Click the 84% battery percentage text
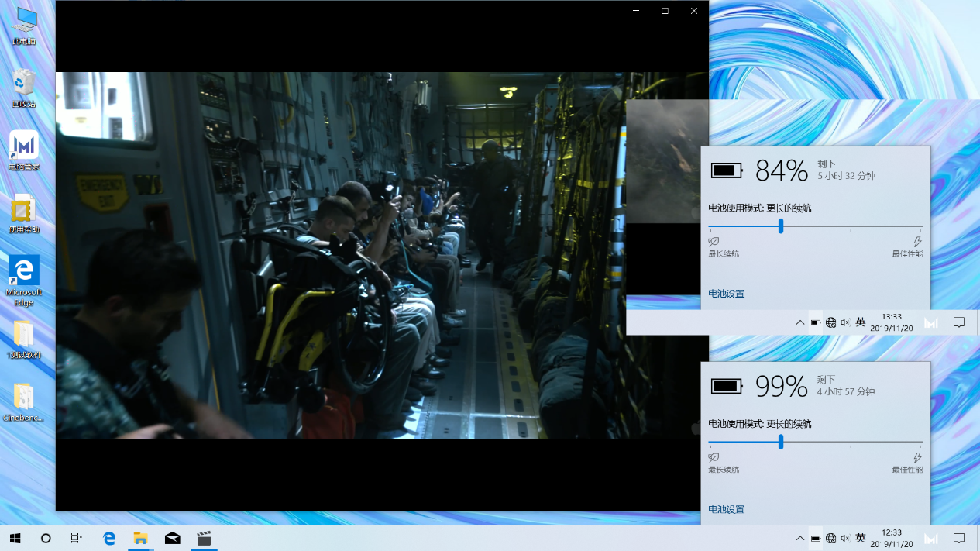Screen dimensions: 980x551 (x=782, y=170)
